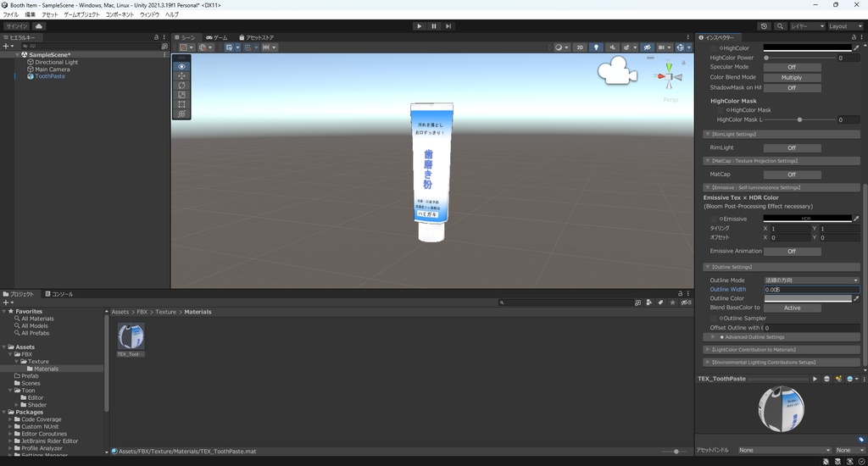Open the ウィンドウ menu
Image resolution: width=868 pixels, height=466 pixels.
point(149,14)
